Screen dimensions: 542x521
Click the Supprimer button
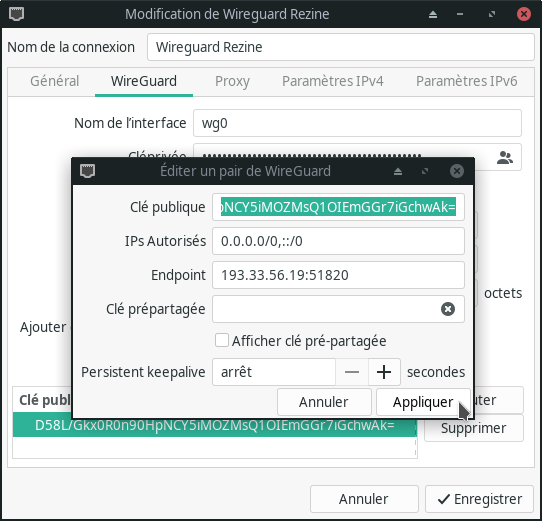tap(474, 428)
